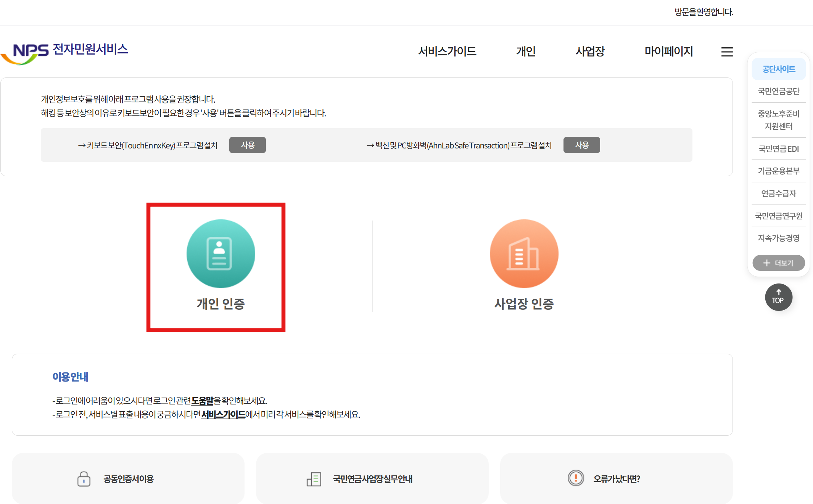This screenshot has height=504, width=813.
Task: Open the 도움말 link in 이용안내
Action: pyautogui.click(x=202, y=401)
